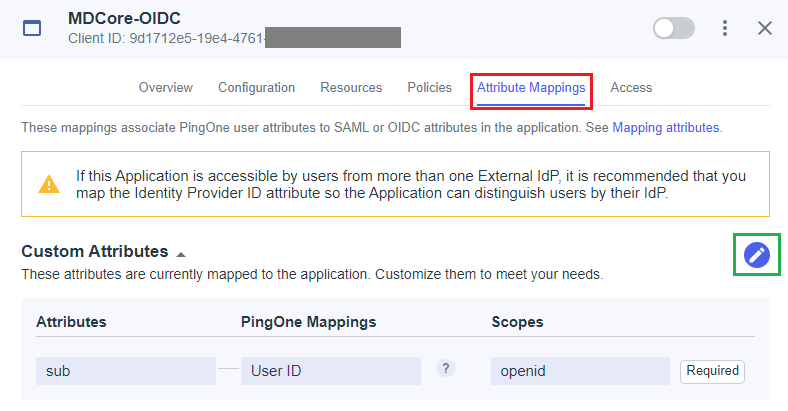Click the Required badge

point(713,371)
